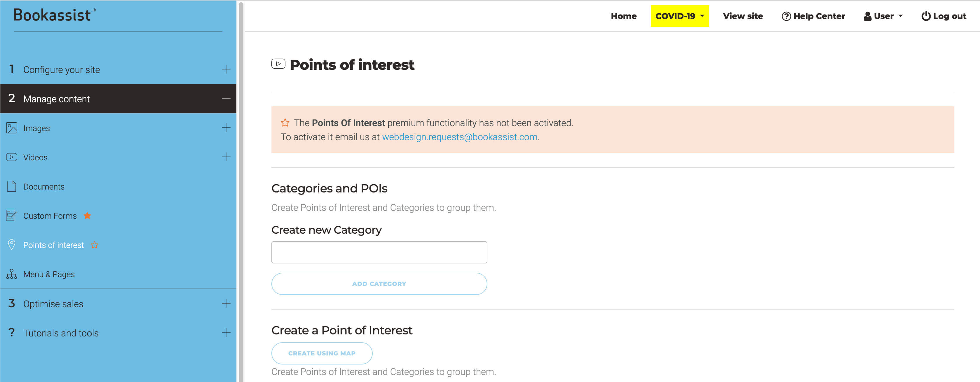Image resolution: width=980 pixels, height=382 pixels.
Task: Click the outlined star beside Points of interest
Action: (x=95, y=245)
